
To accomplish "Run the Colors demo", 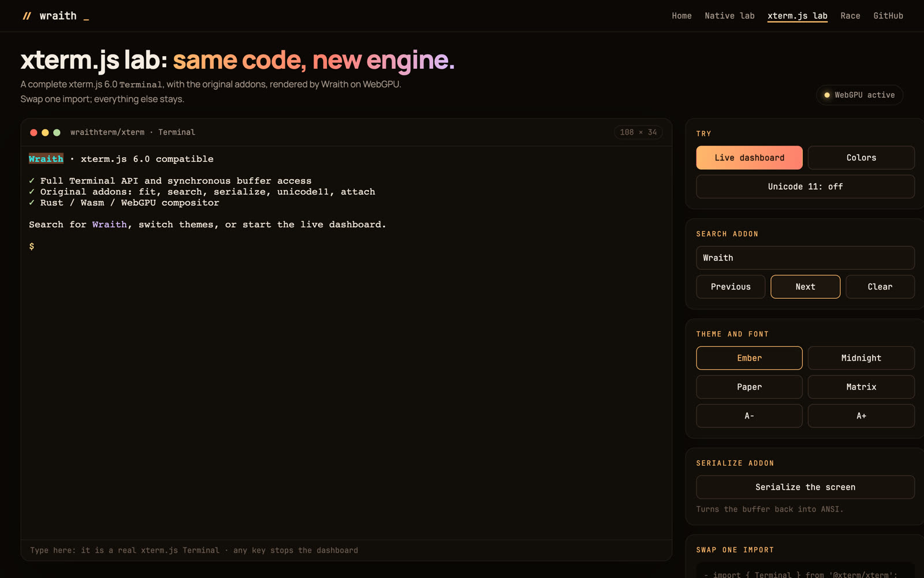I will (861, 158).
